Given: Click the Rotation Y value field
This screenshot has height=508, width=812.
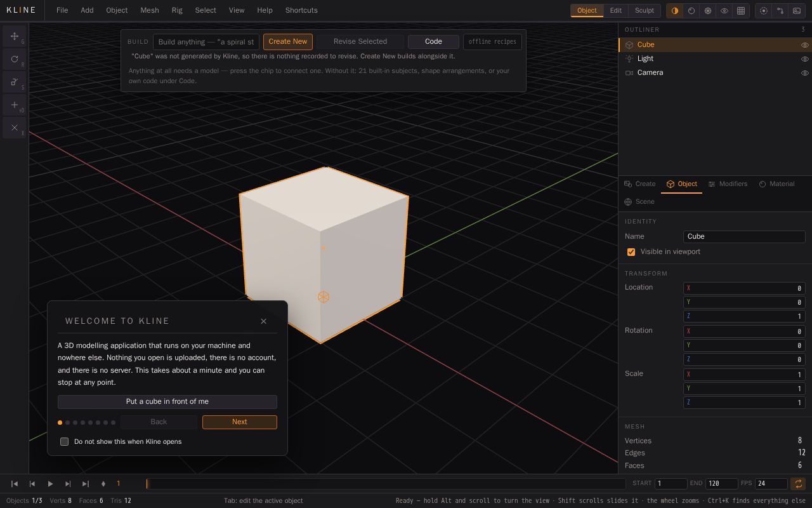Looking at the screenshot, I should coord(744,345).
